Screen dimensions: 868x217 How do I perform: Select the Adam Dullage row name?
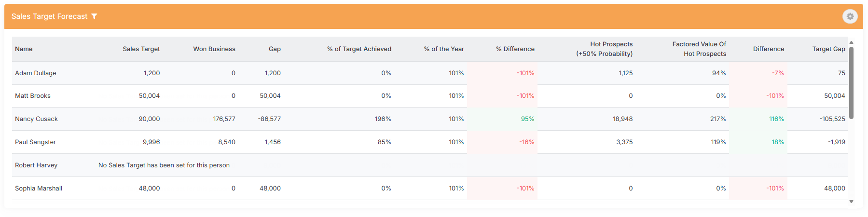point(36,73)
